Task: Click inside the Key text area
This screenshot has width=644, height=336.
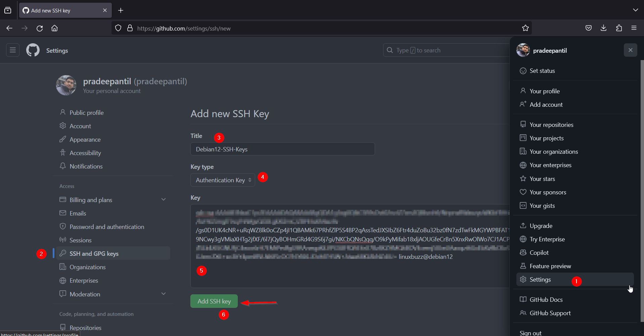Action: click(x=350, y=246)
